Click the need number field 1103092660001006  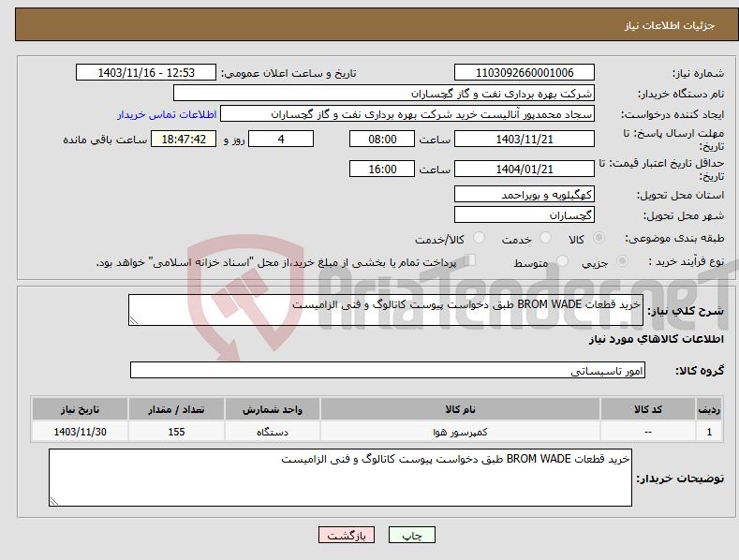[x=525, y=73]
